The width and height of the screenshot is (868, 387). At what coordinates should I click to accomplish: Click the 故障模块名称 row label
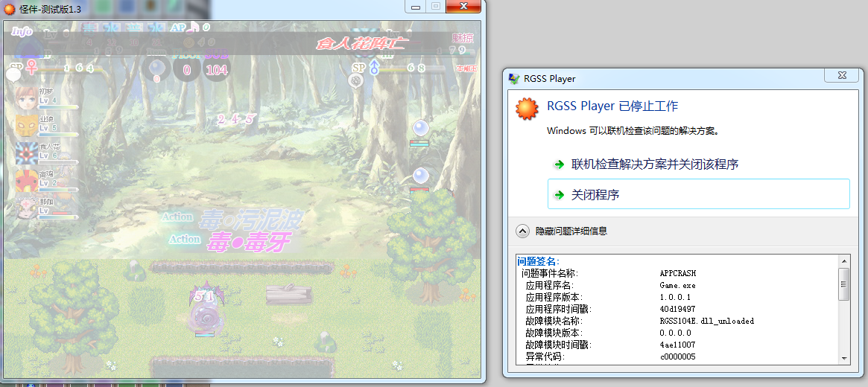pyautogui.click(x=554, y=322)
